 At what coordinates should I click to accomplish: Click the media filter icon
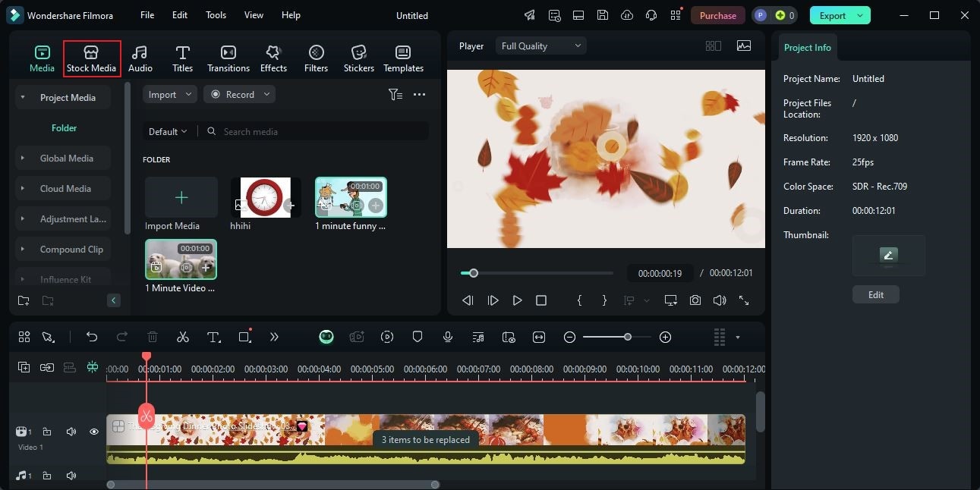(395, 95)
